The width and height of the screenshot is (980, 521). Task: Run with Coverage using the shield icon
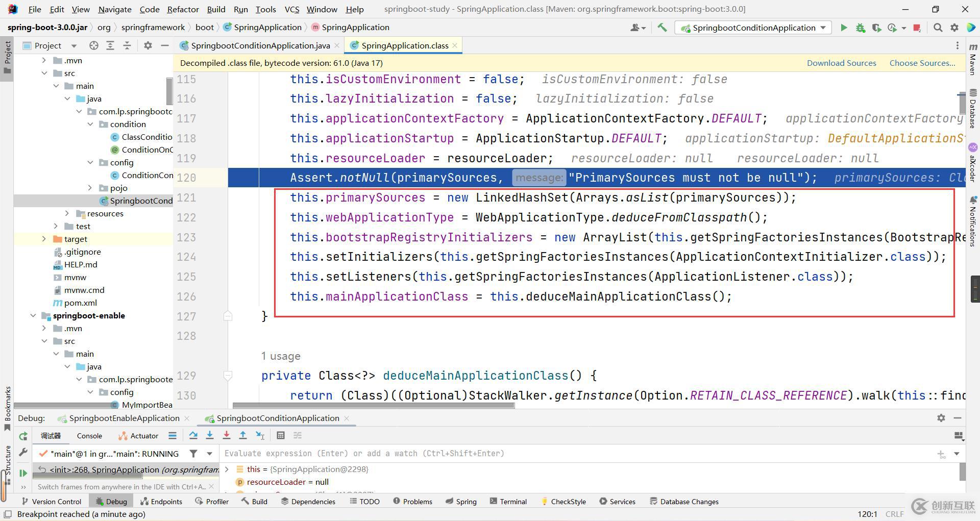[x=876, y=28]
